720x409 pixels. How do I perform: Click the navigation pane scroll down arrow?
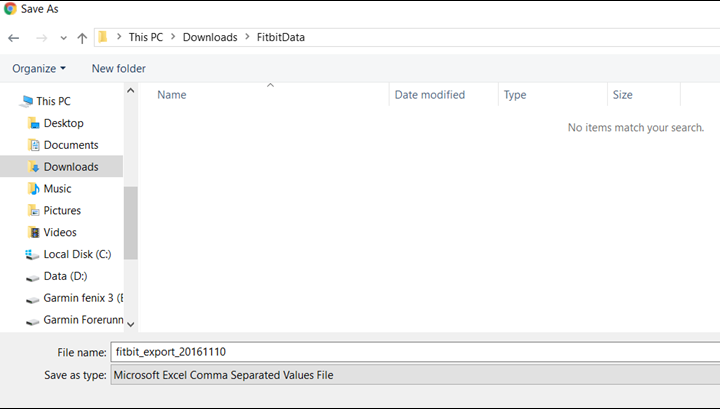pyautogui.click(x=130, y=324)
